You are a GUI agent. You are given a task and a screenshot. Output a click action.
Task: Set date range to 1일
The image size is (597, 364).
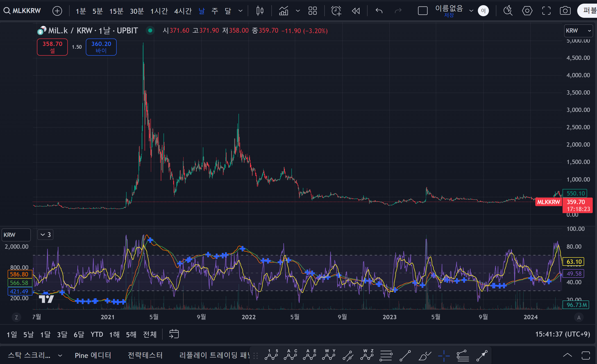[12, 334]
